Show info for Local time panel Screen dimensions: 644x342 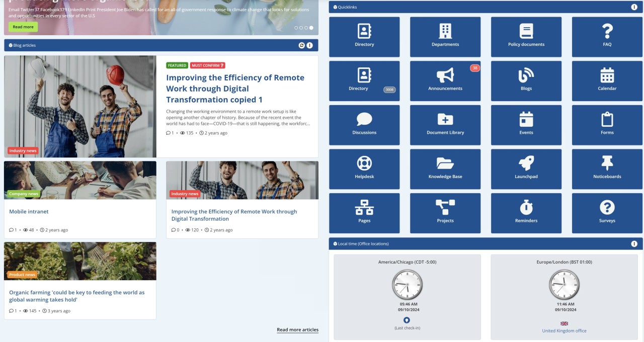pos(634,244)
